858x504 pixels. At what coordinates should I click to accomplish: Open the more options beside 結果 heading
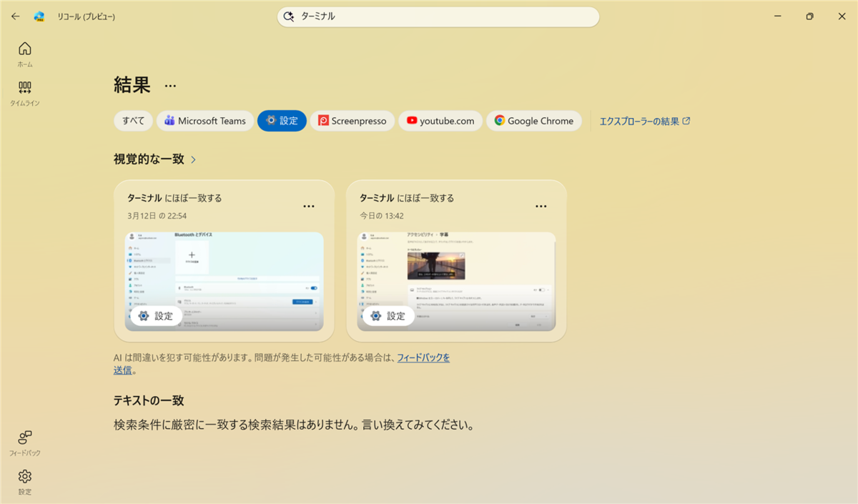[170, 86]
